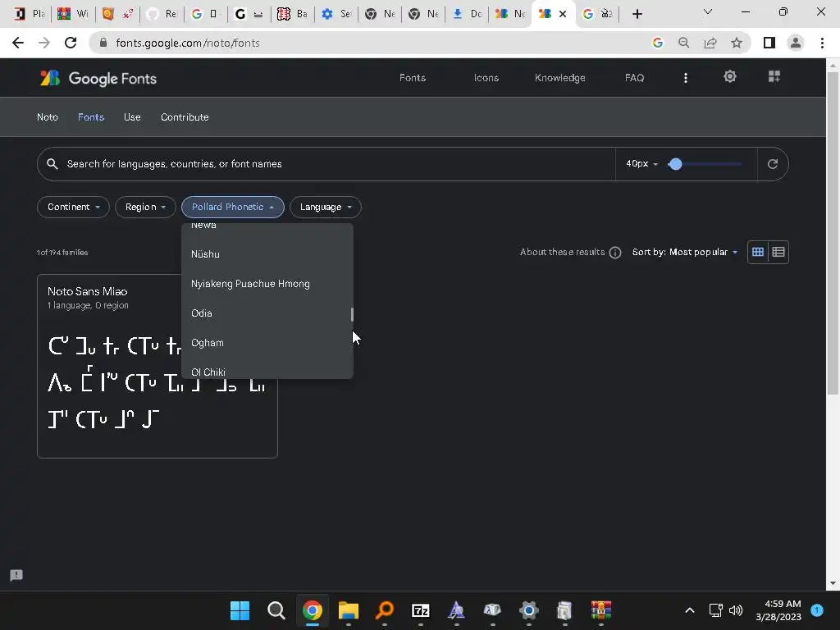The image size is (840, 630).
Task: Open the Noto tab
Action: coord(47,117)
